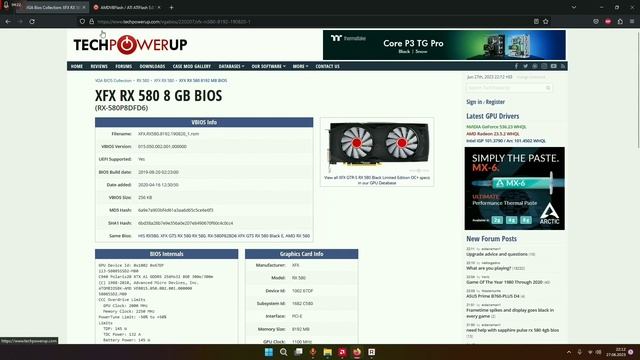Switch to Firefox in the taskbar
The height and width of the screenshot is (360, 640).
tap(357, 352)
